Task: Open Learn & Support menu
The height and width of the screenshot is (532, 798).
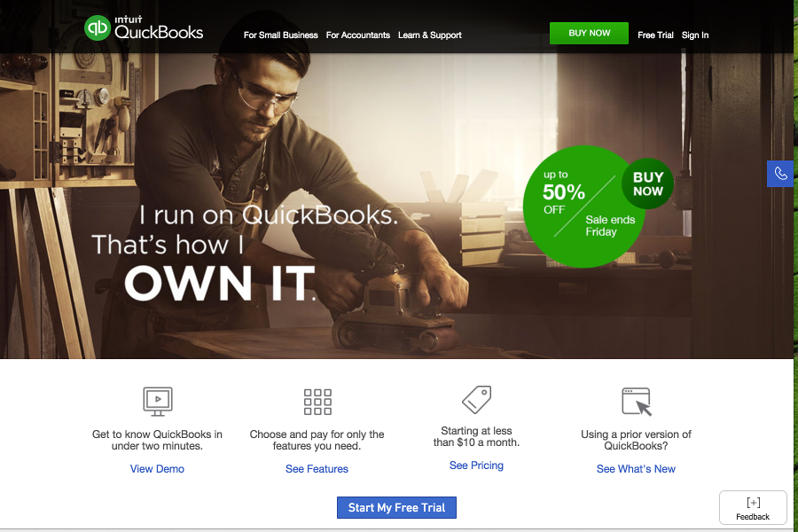Action: tap(429, 35)
